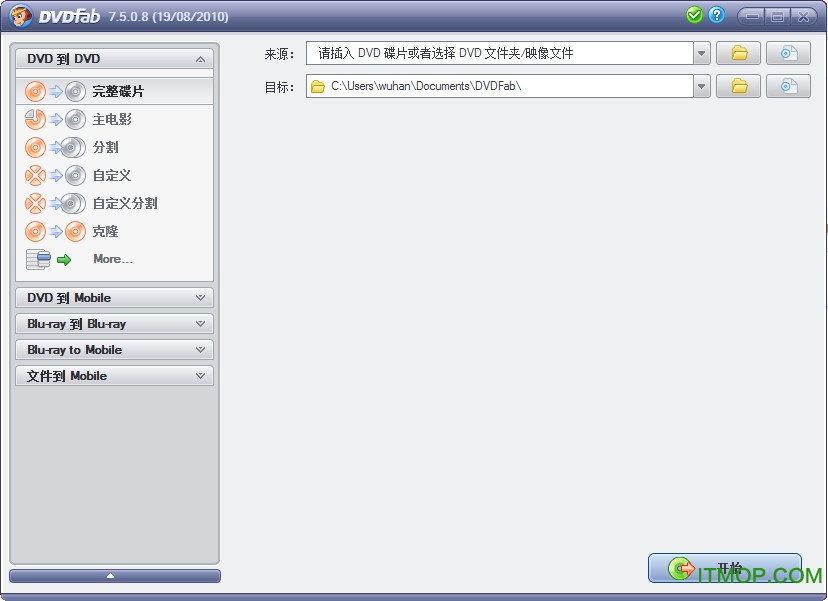This screenshot has width=828, height=601.
Task: Click the green checkmark status icon
Action: (694, 15)
